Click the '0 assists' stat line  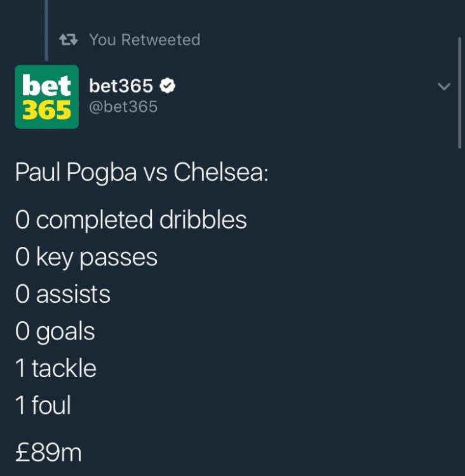point(63,294)
